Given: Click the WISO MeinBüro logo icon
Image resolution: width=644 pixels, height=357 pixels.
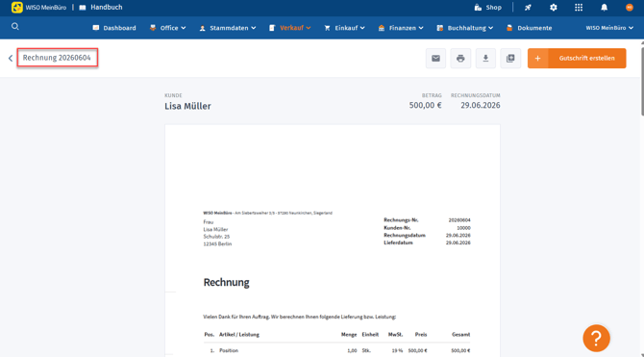Looking at the screenshot, I should pyautogui.click(x=17, y=8).
